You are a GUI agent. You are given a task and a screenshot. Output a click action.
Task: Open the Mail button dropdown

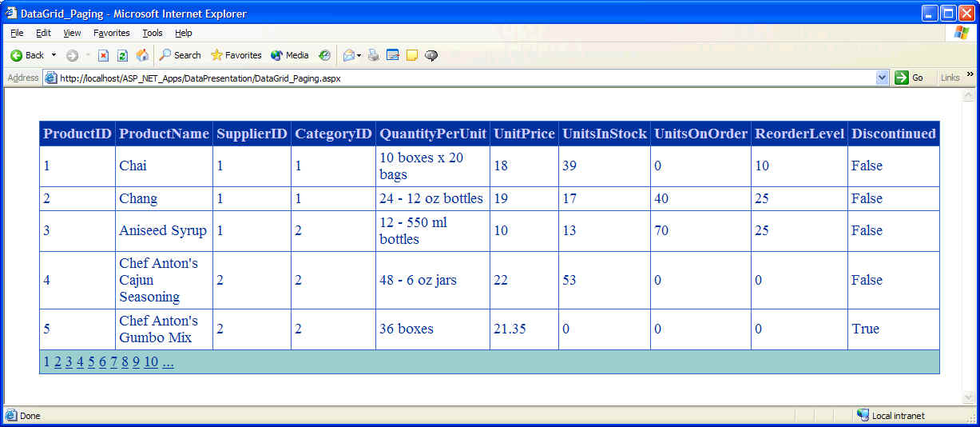click(359, 55)
